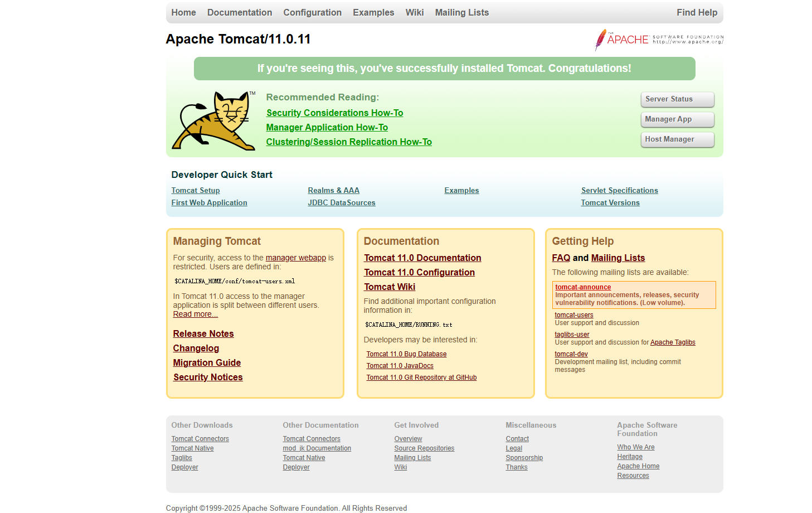Viewport: 812px width, 513px height.
Task: Open JDBC DataSources link
Action: click(x=342, y=202)
